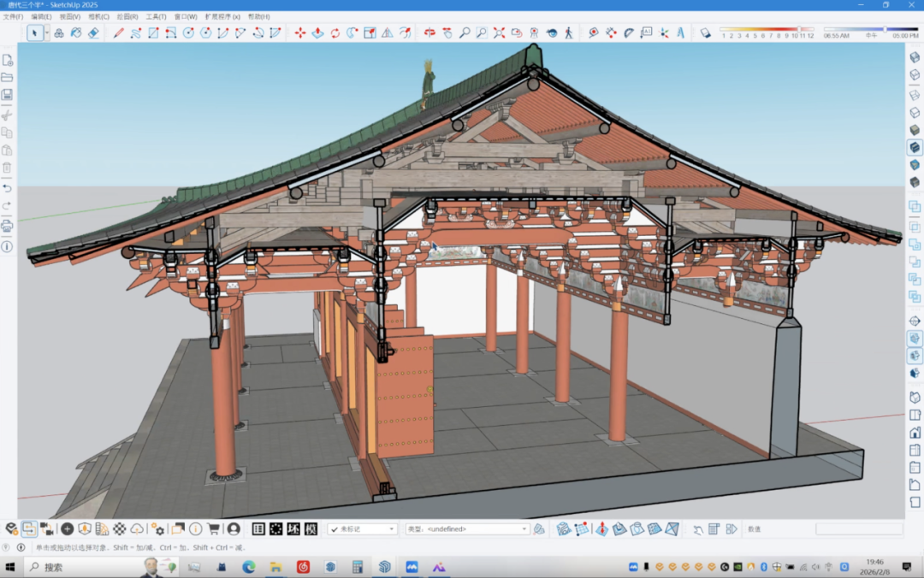Open the 文件(F) menu
This screenshot has height=578, width=924.
tap(13, 16)
